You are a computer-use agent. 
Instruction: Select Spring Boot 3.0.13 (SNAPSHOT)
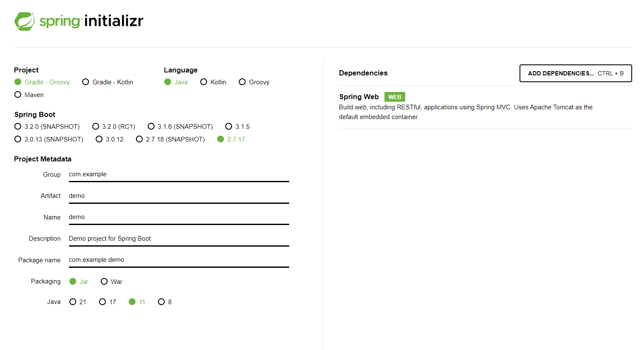pyautogui.click(x=49, y=139)
